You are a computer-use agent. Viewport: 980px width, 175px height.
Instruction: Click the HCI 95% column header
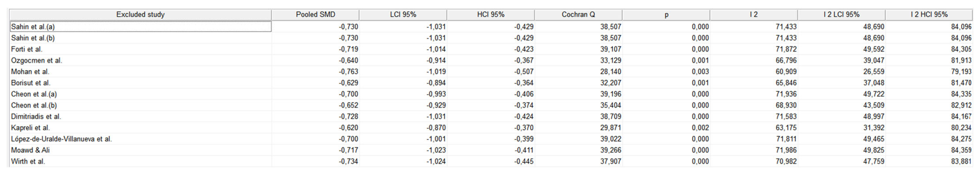[490, 15]
